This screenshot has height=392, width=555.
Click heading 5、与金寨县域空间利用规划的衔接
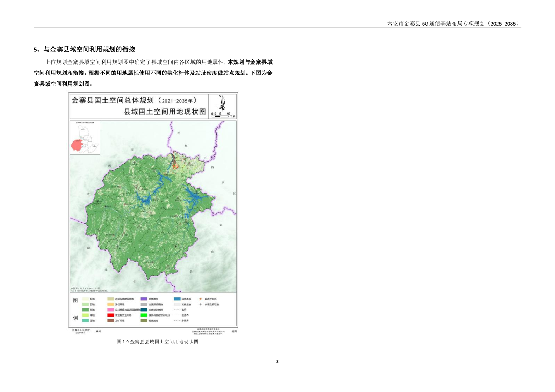tap(84, 49)
